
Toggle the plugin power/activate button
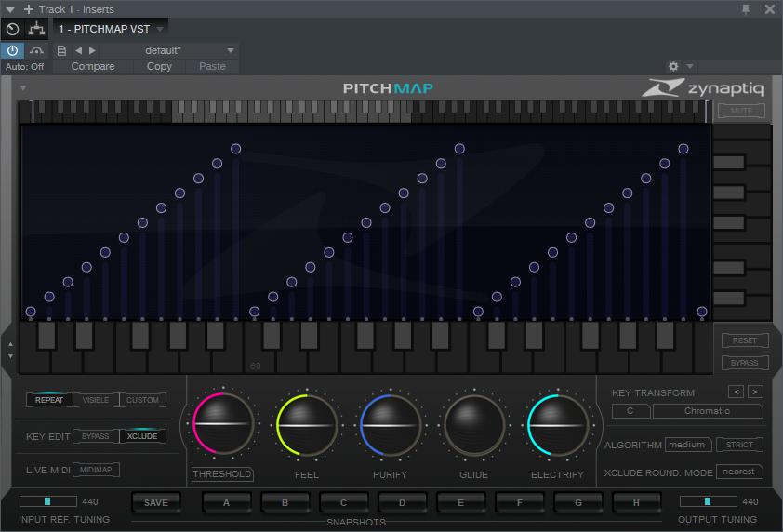pyautogui.click(x=13, y=50)
